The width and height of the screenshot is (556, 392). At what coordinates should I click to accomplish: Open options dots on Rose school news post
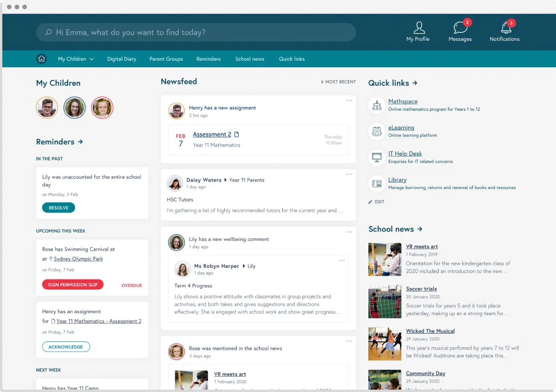349,341
